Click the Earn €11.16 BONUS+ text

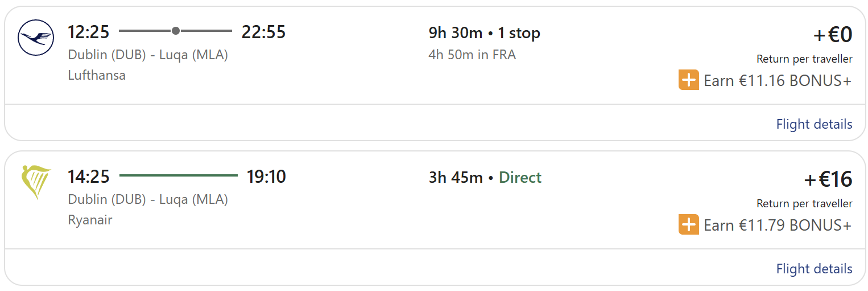[777, 81]
